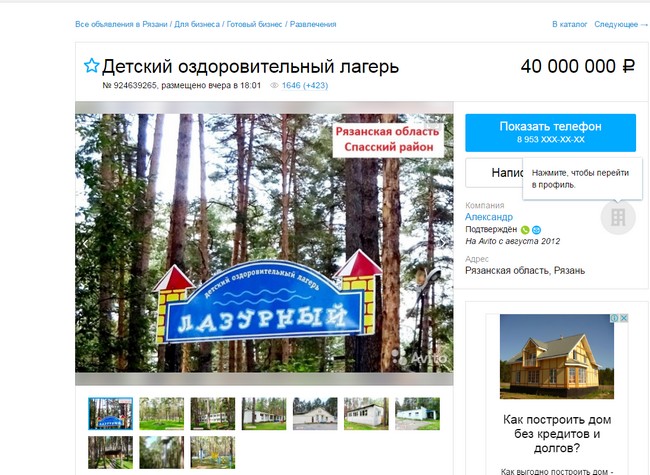
Task: Select third thumbnail in top row
Action: [213, 414]
